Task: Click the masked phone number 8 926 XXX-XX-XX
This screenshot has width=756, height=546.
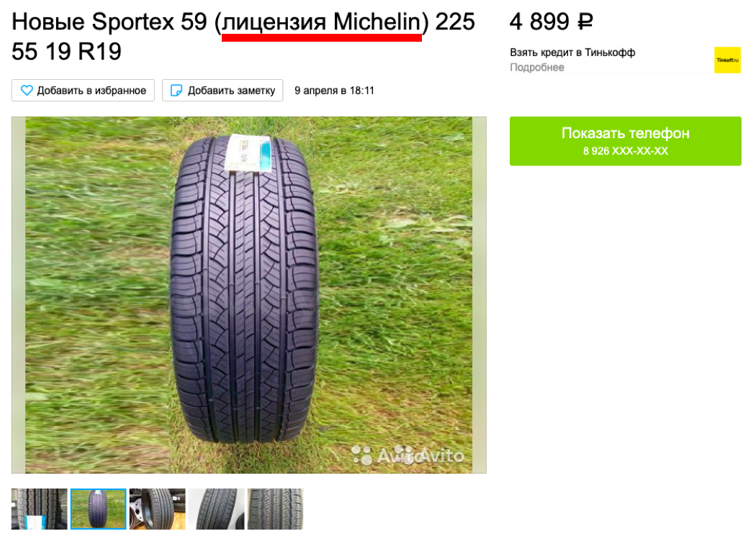Action: click(x=626, y=151)
